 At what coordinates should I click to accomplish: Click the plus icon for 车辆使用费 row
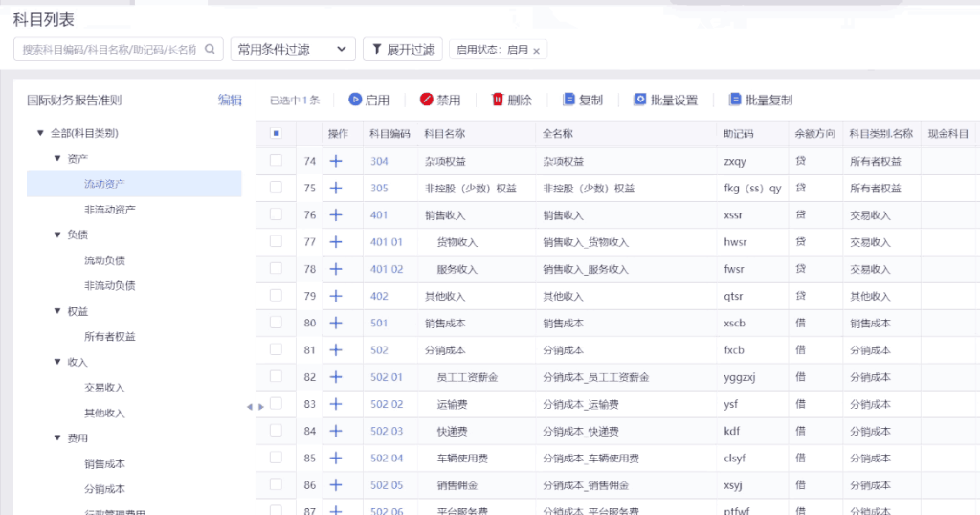pyautogui.click(x=336, y=458)
